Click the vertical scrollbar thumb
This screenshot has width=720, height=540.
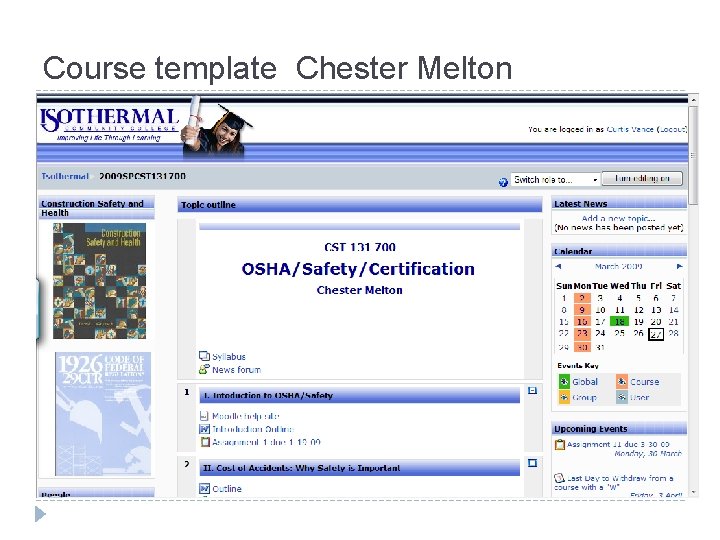click(x=693, y=155)
